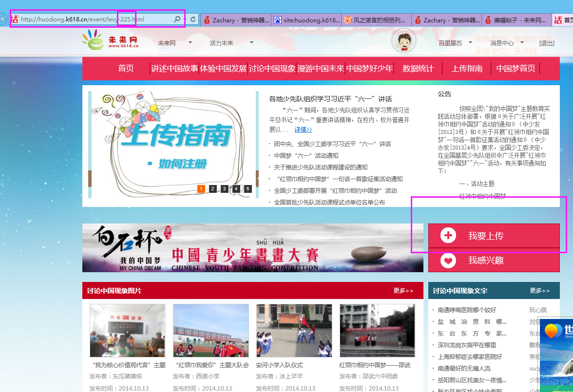Click the search magnifier in the address bar
Image resolution: width=573 pixels, height=392 pixels.
(177, 19)
